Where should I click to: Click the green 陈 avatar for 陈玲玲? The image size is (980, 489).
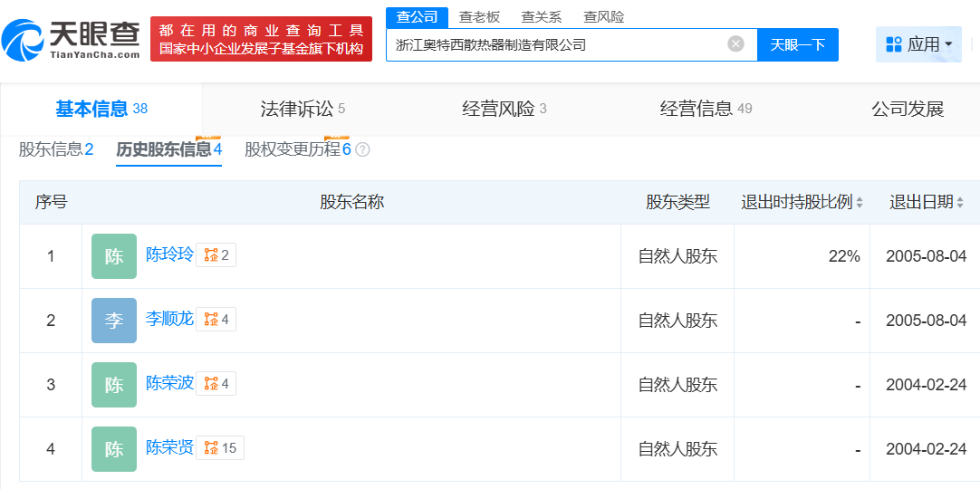coord(114,256)
